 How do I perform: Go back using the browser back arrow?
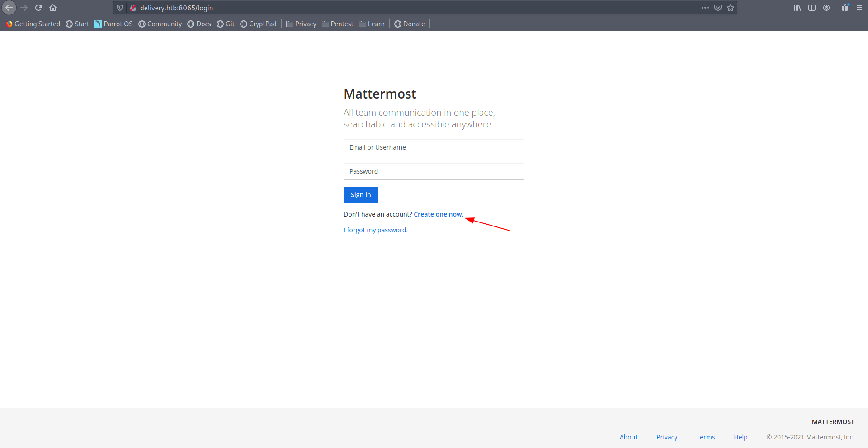(x=9, y=8)
